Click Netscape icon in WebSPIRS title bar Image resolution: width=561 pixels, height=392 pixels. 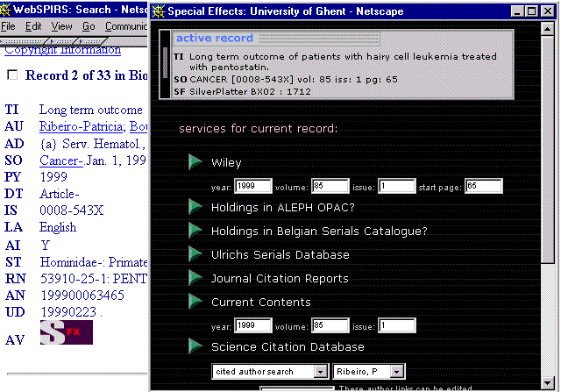tap(5, 10)
